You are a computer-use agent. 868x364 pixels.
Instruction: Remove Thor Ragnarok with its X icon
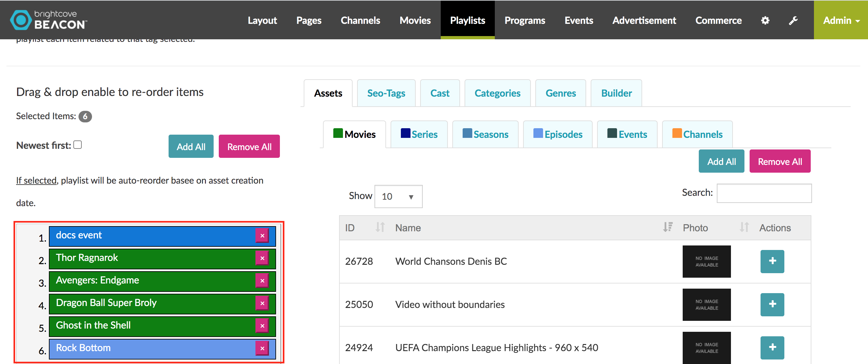pos(262,258)
